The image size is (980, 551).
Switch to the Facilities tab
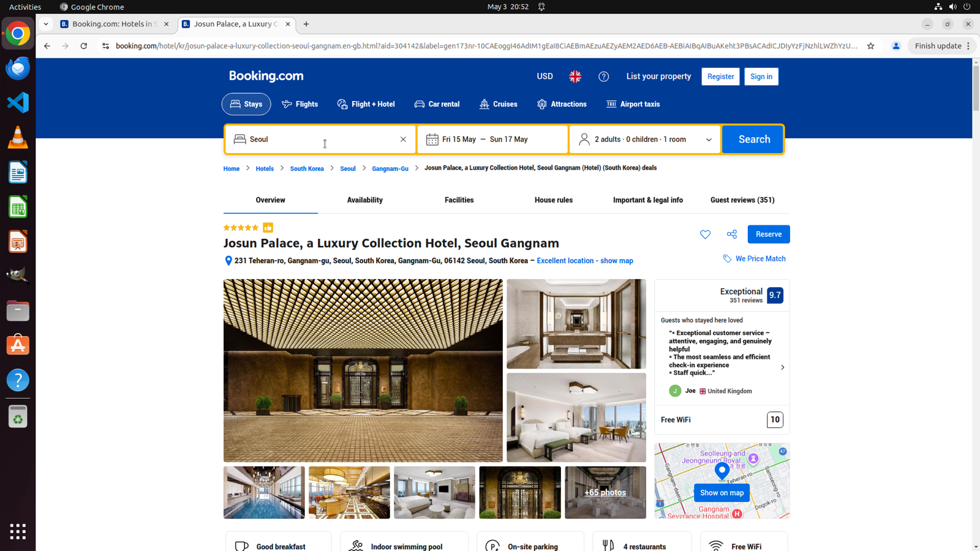click(x=459, y=200)
